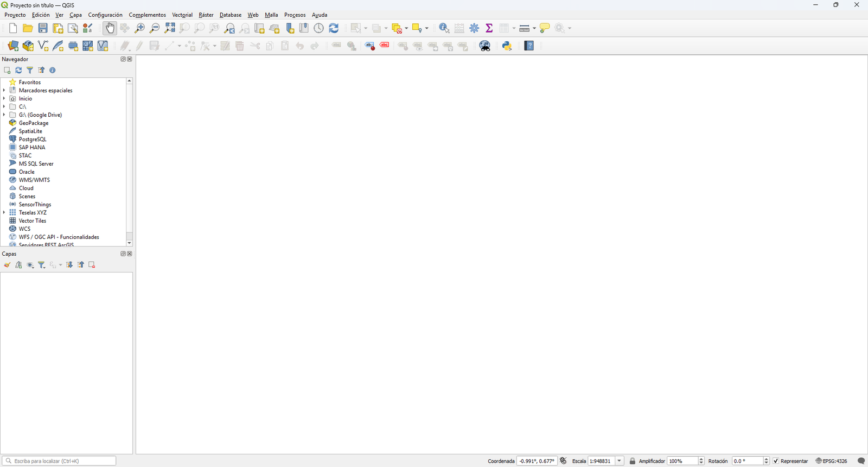The width and height of the screenshot is (868, 467).
Task: Click the locator search field
Action: (59, 461)
